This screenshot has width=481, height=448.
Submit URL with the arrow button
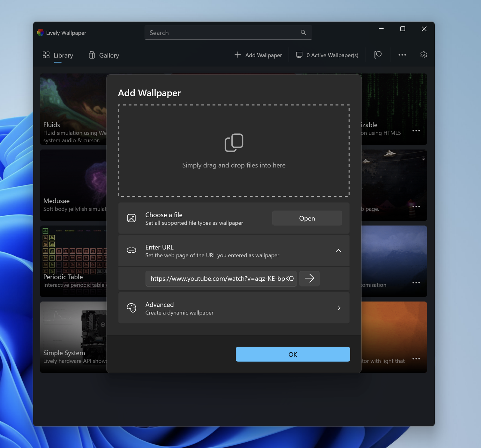[309, 278]
